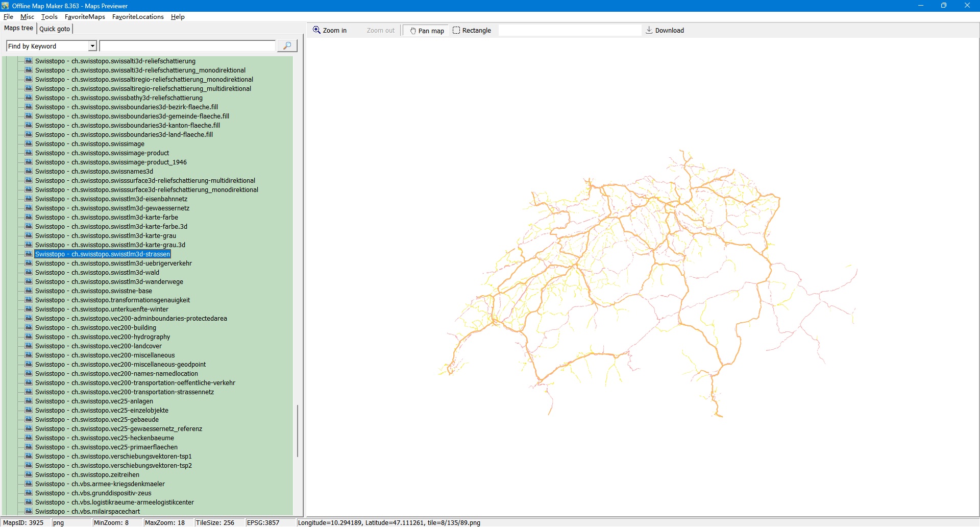Click the Zoom out button
Screen dimensions: 980x527
[380, 31]
